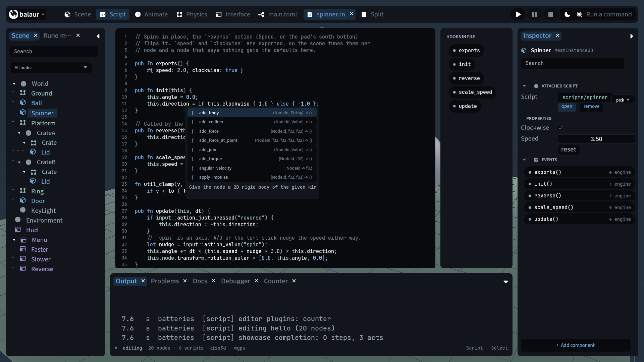Open the Physics mode tab
This screenshot has width=644, height=362.
[x=192, y=14]
